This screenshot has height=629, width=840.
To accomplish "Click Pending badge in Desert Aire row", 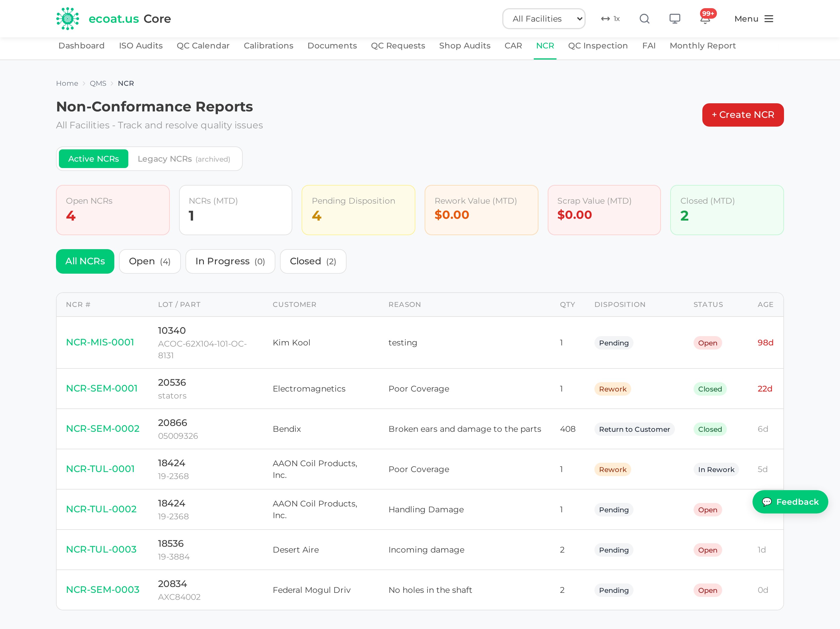I will tap(614, 550).
